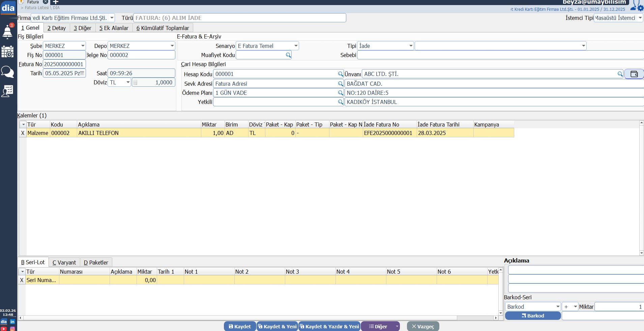Click the Kaydet button

coord(240,326)
